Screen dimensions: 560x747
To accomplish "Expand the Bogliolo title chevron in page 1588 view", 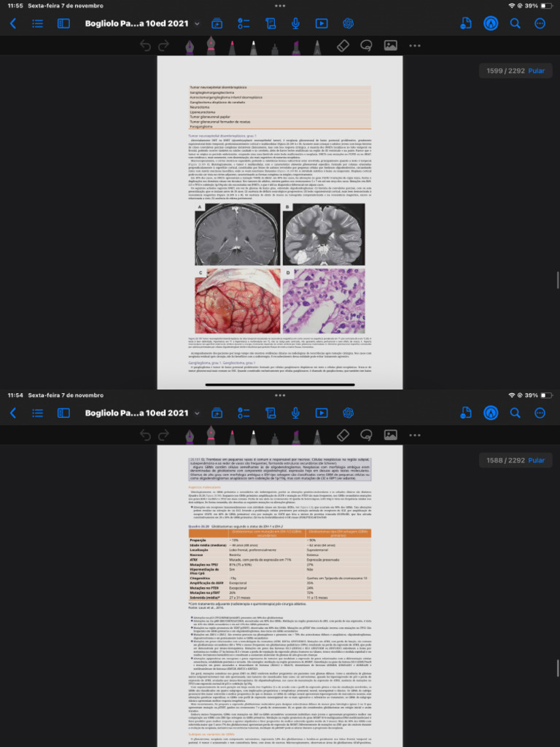I will click(x=197, y=414).
